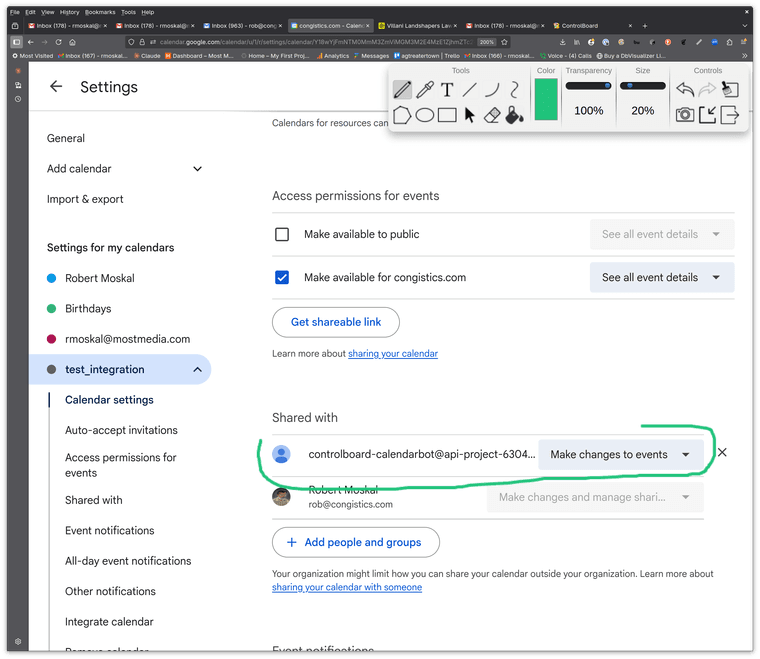760x659 pixels.
Task: Click Add people and groups button
Action: (x=355, y=542)
